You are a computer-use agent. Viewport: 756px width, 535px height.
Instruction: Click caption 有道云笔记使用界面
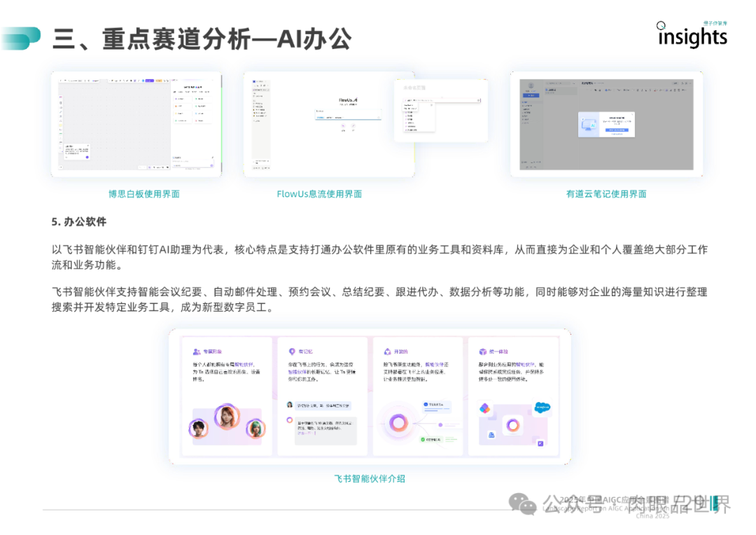pyautogui.click(x=606, y=194)
